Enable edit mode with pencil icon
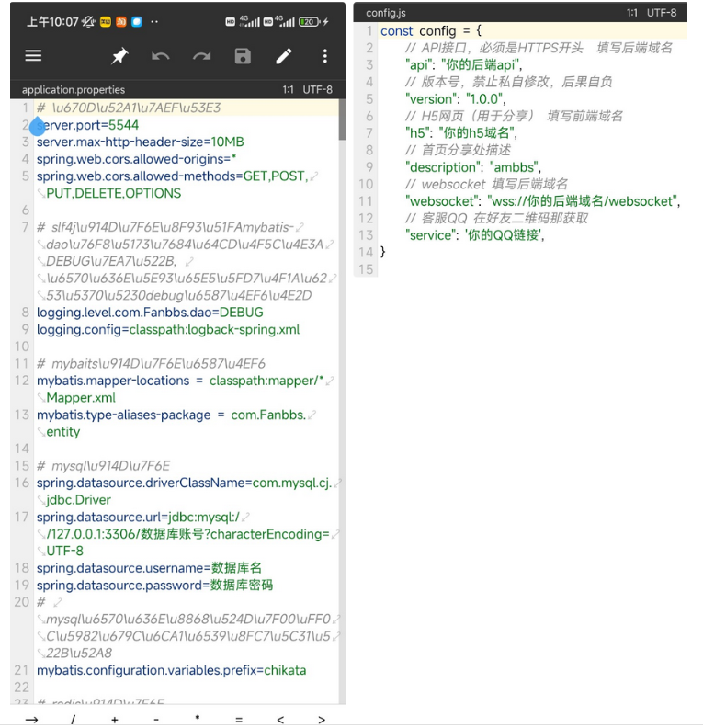The width and height of the screenshot is (703, 728). click(284, 57)
